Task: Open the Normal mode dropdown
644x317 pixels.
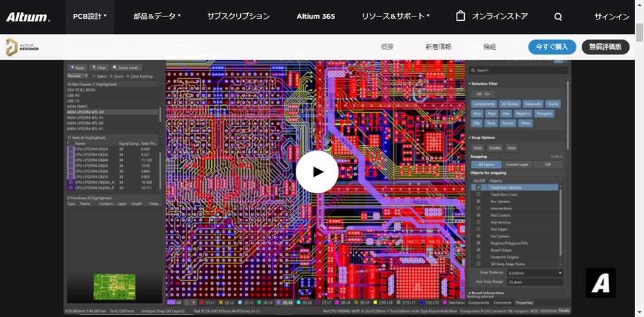Action: click(77, 76)
